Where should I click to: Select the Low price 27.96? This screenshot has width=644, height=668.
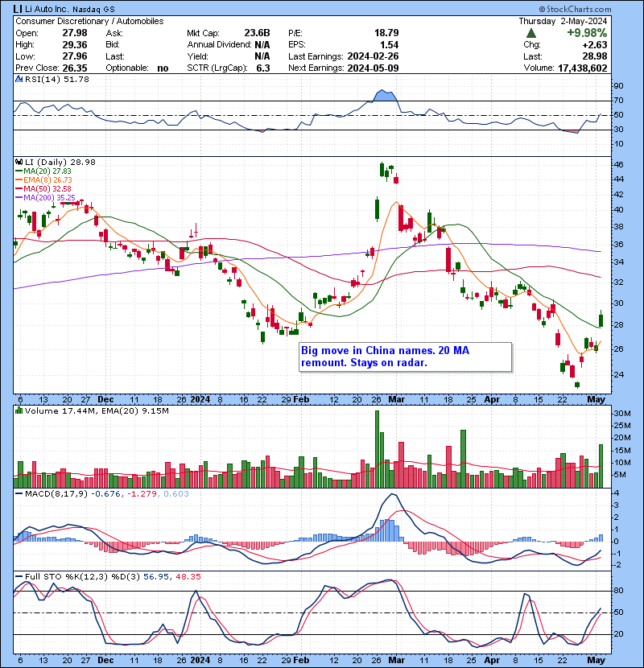point(75,56)
